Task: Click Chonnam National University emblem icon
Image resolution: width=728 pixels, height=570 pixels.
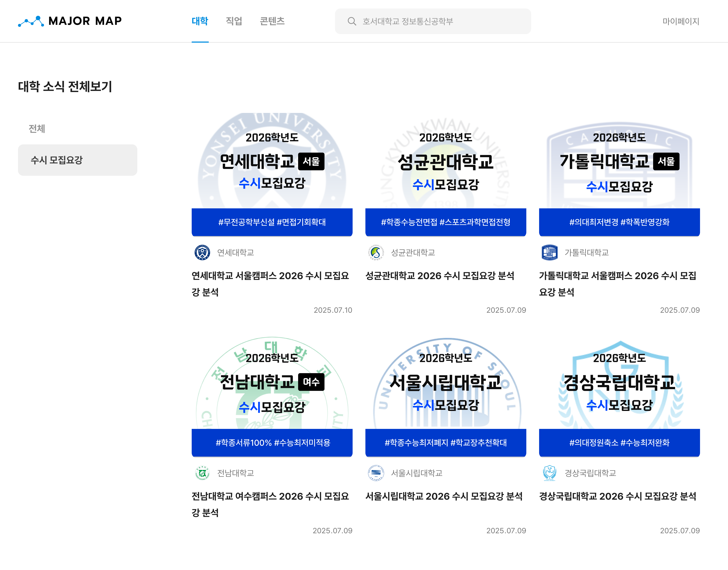Action: click(x=202, y=473)
